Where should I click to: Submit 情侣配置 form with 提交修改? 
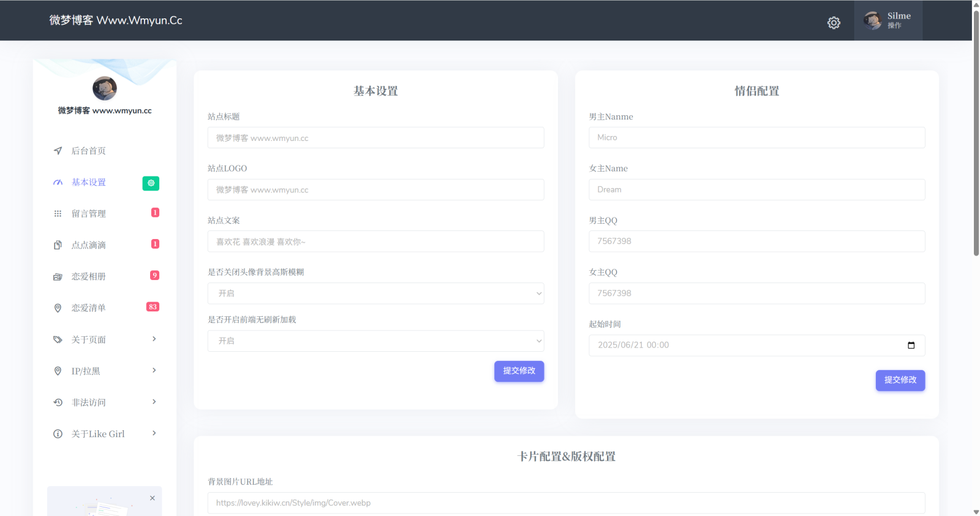pos(900,380)
